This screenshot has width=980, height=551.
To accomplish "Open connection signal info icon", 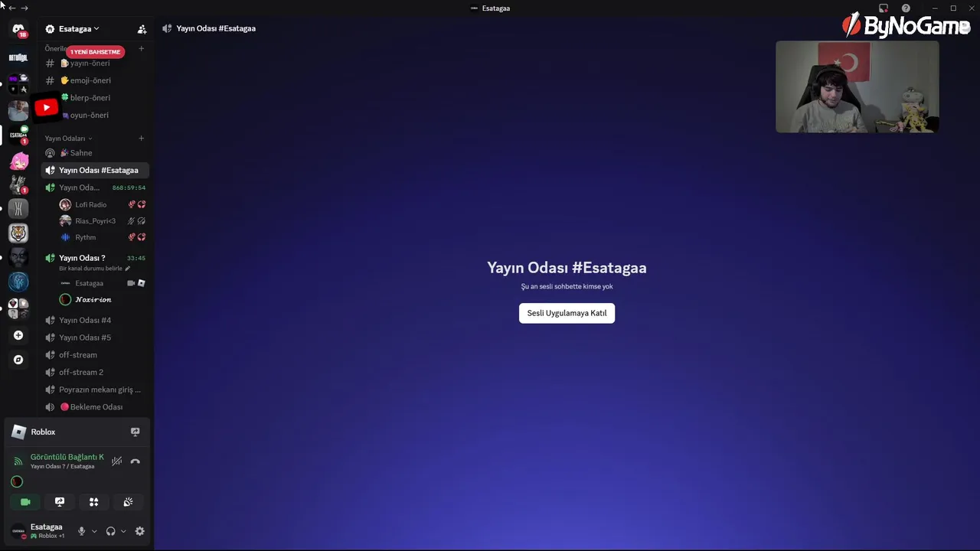I will [x=18, y=461].
